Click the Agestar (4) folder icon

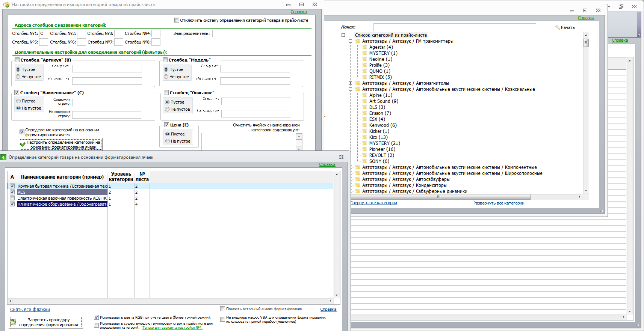click(364, 47)
